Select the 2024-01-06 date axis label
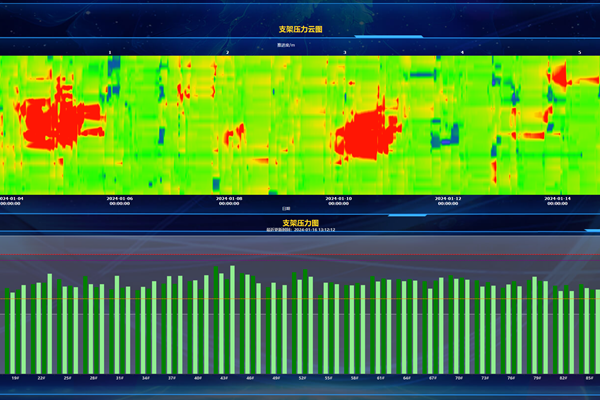Viewport: 600px width, 400px height. 119,200
